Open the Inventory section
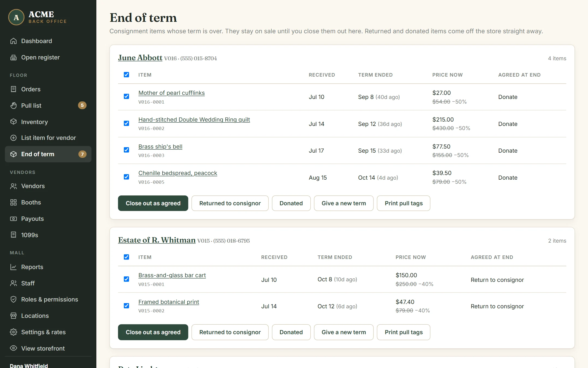Viewport: 588px width, 368px height. click(x=48, y=122)
